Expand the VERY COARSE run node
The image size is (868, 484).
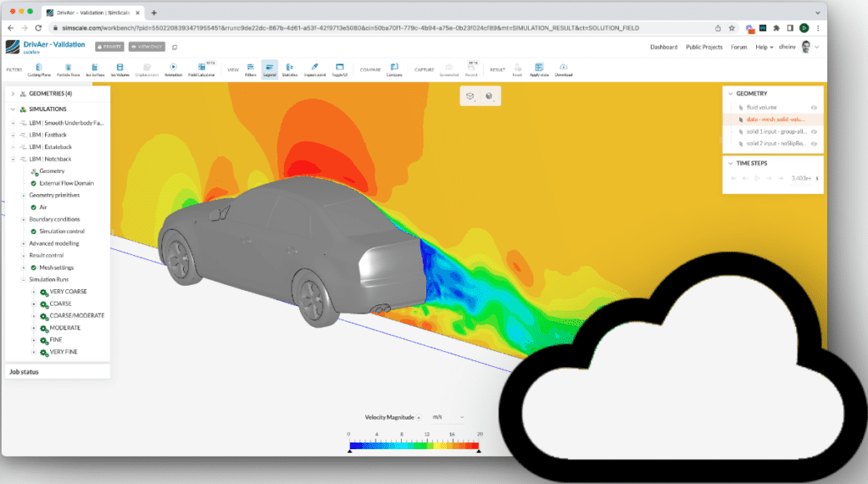point(34,292)
